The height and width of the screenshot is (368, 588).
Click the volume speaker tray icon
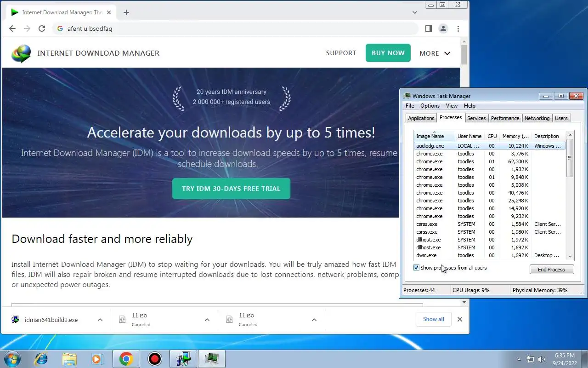point(542,359)
